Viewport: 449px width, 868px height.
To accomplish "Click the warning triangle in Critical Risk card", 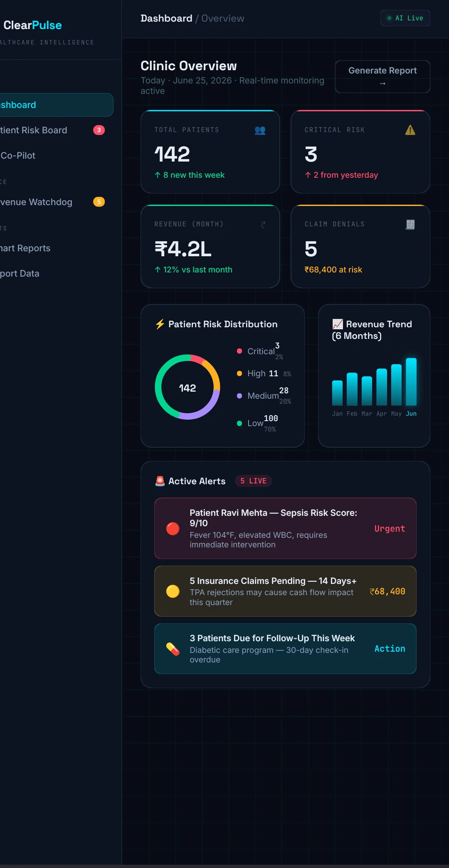I will (410, 130).
